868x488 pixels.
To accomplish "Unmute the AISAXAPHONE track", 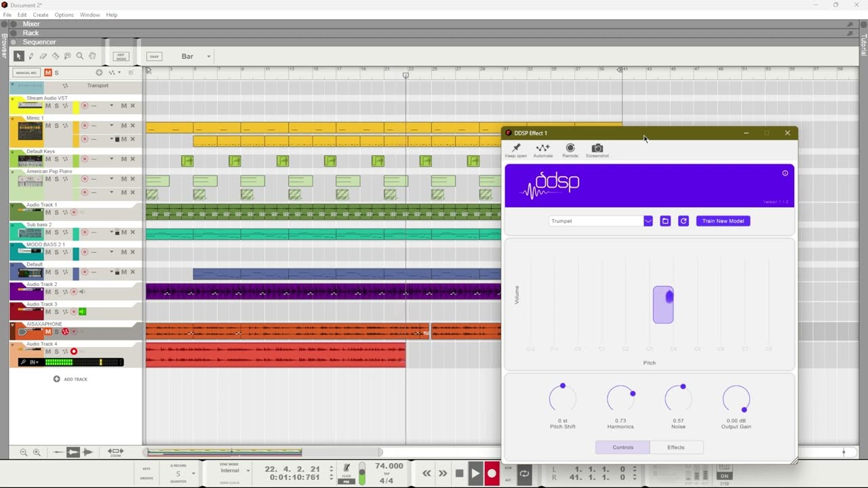I will coord(48,331).
